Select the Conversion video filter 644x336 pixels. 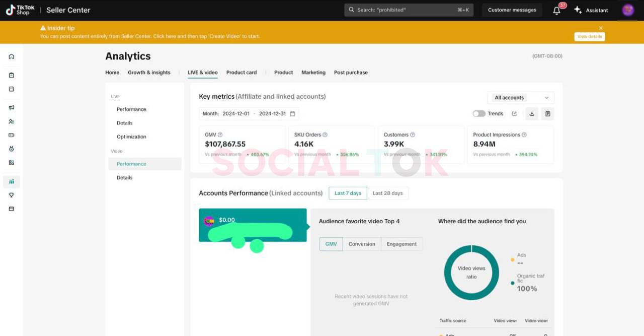(x=362, y=244)
